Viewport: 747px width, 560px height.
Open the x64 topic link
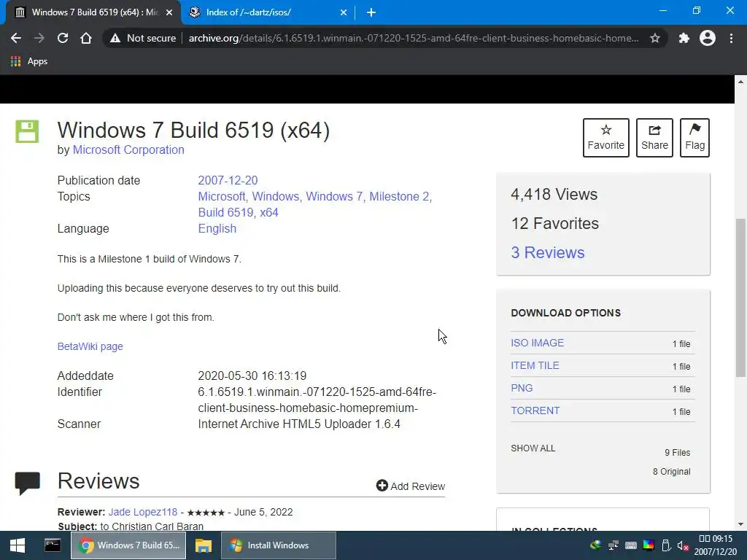(x=269, y=212)
